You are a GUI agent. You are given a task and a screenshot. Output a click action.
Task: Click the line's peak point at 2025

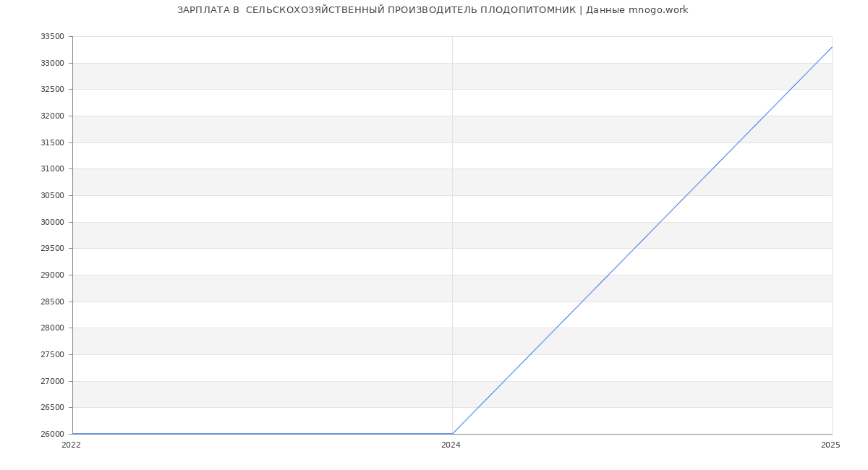point(831,48)
